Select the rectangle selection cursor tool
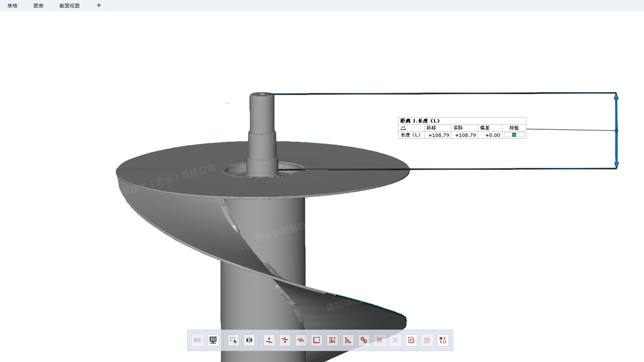644x362 pixels. tap(233, 340)
